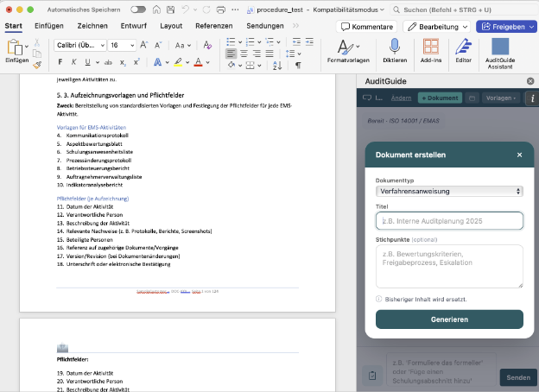
Task: Decrease paragraph indent
Action: pyautogui.click(x=296, y=42)
